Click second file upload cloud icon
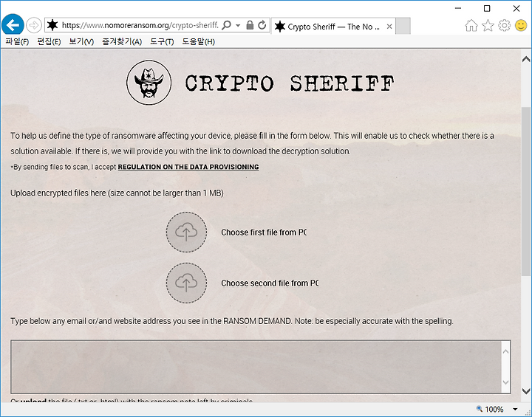 click(186, 283)
